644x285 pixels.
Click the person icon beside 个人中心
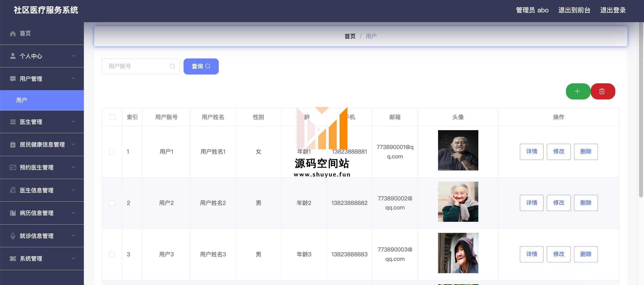13,56
